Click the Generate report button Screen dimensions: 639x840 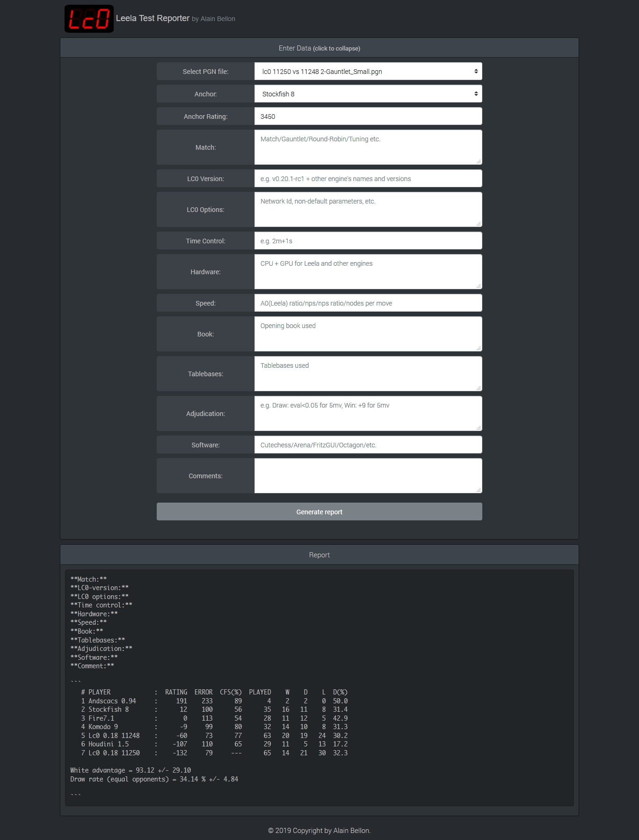tap(319, 512)
